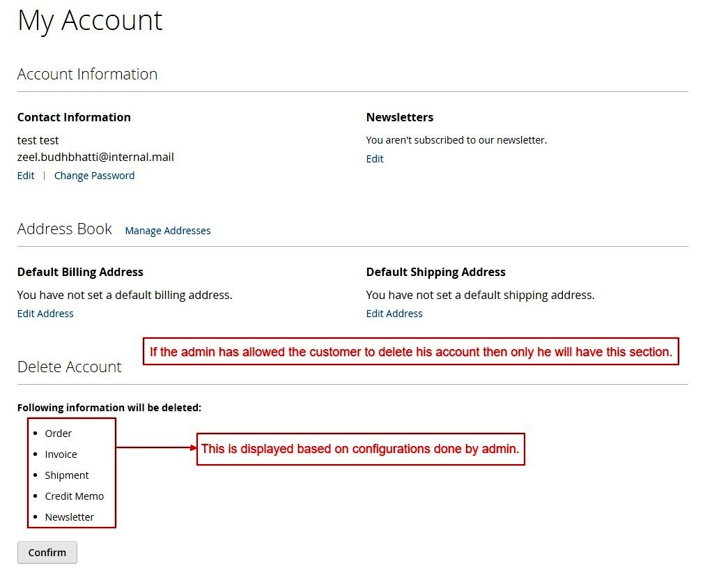Click Edit Address under Default Shipping Address
The height and width of the screenshot is (575, 728).
click(394, 314)
